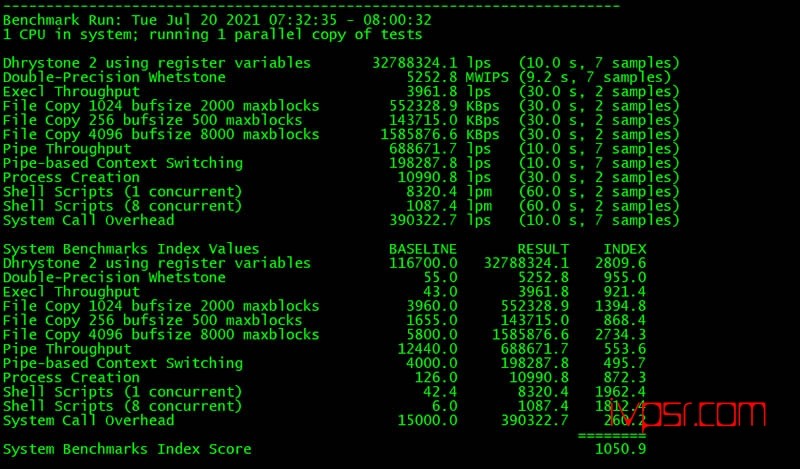Select the Execl Throughput baseline 43.0

click(441, 292)
